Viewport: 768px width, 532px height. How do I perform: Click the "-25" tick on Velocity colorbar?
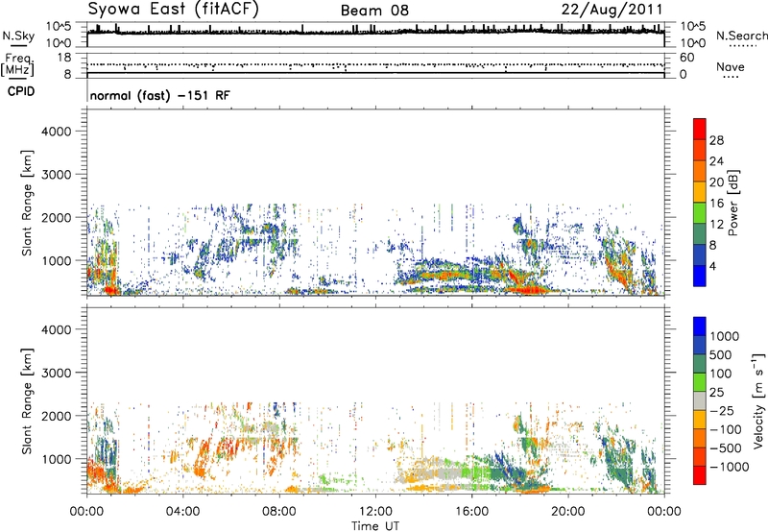[724, 410]
